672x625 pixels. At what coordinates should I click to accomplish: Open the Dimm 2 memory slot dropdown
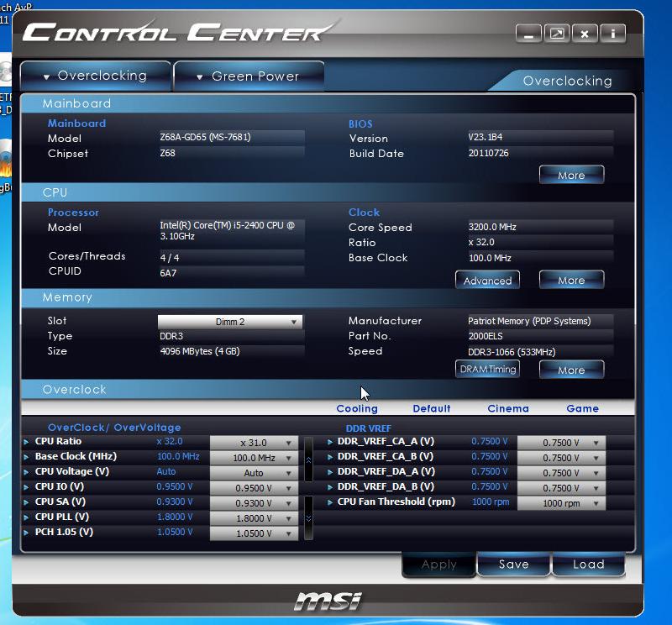pyautogui.click(x=230, y=322)
